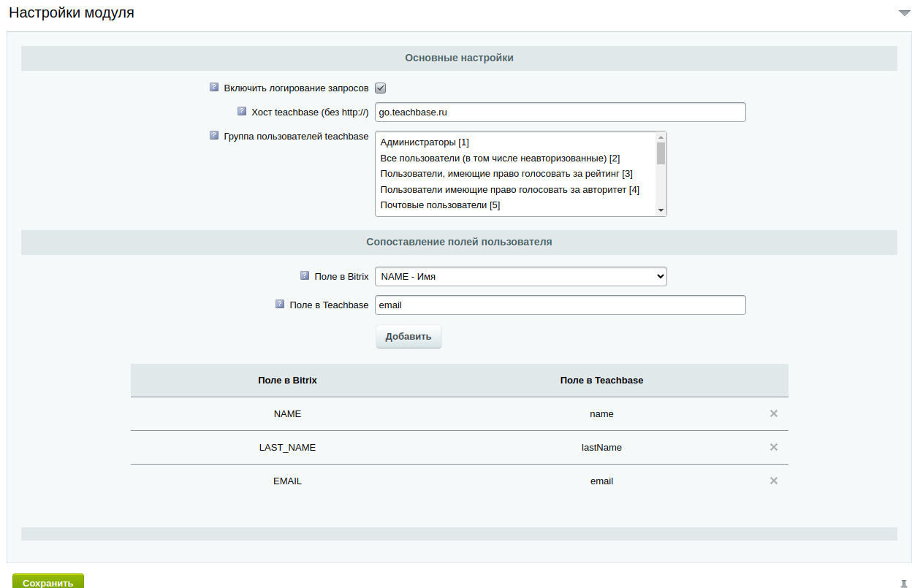Toggle the Включить логирование запросов checkbox
Image resolution: width=912 pixels, height=588 pixels.
380,88
